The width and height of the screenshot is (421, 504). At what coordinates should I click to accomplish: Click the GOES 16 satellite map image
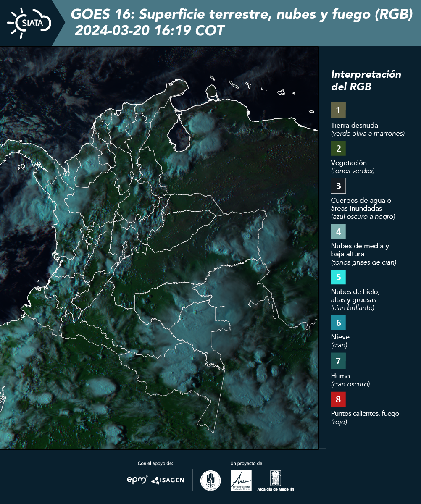(x=159, y=248)
